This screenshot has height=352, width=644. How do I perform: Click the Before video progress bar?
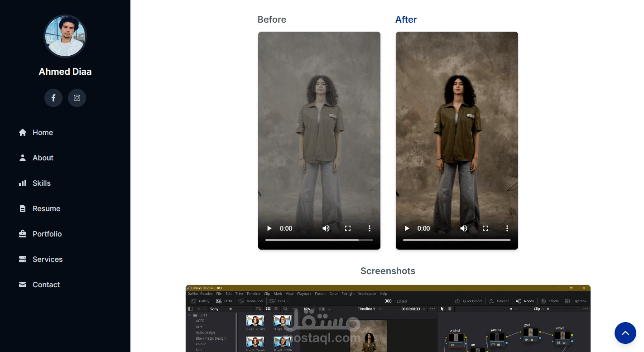pyautogui.click(x=319, y=240)
